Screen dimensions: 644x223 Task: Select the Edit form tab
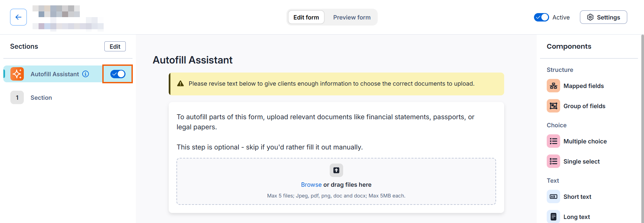(306, 17)
